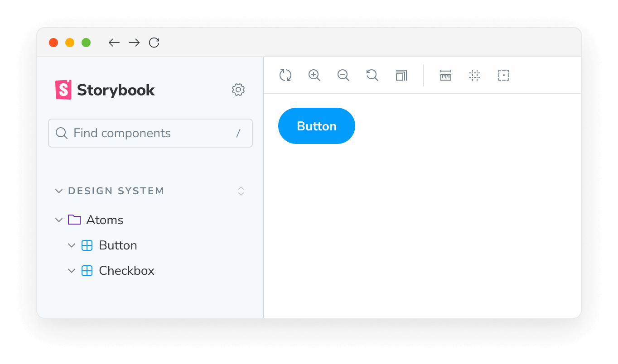618x364 pixels.
Task: Open Storybook settings via gear icon
Action: [238, 90]
